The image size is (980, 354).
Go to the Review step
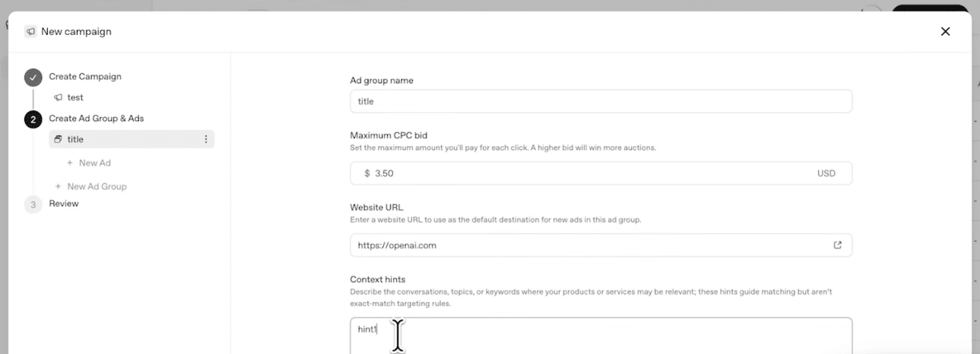coord(64,204)
